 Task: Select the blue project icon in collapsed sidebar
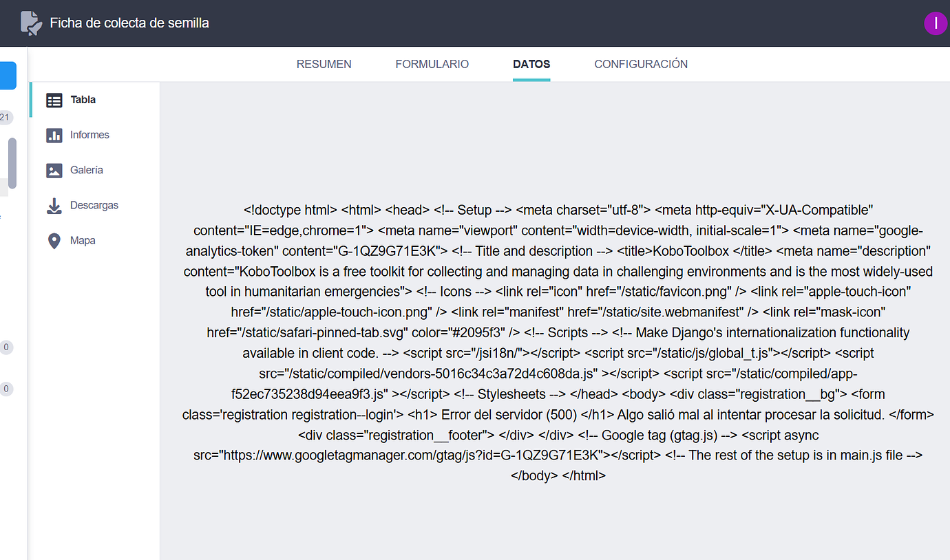pyautogui.click(x=6, y=76)
